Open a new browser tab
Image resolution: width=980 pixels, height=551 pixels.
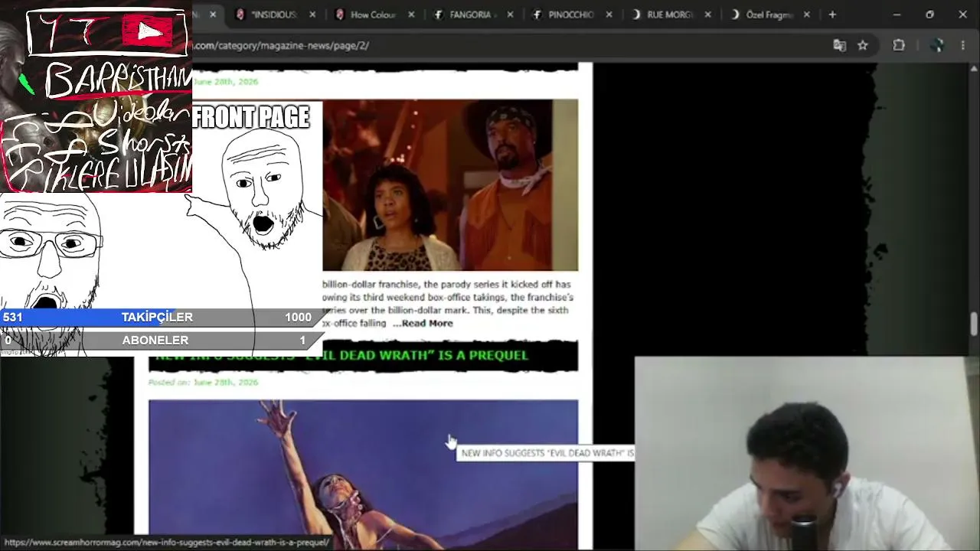pos(832,15)
